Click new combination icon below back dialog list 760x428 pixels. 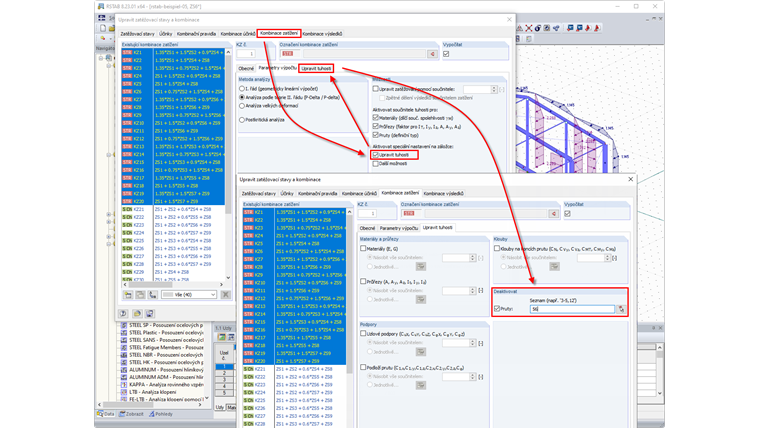(x=128, y=295)
